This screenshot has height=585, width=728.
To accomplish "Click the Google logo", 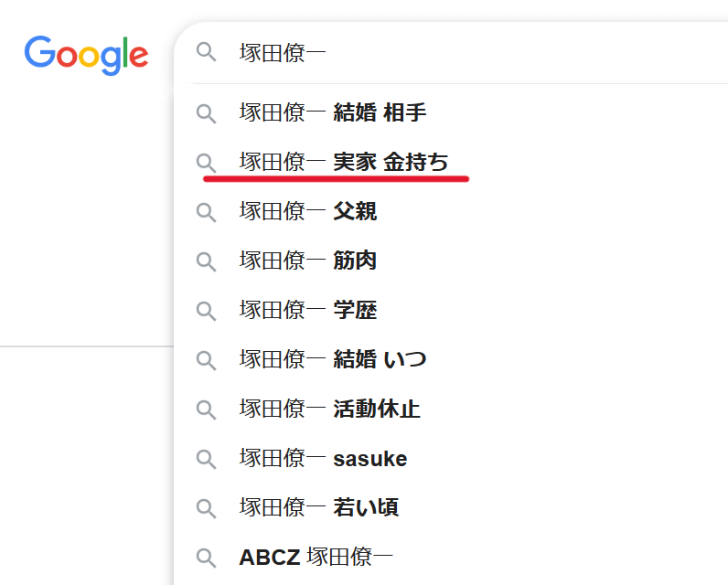I will pos(86,55).
